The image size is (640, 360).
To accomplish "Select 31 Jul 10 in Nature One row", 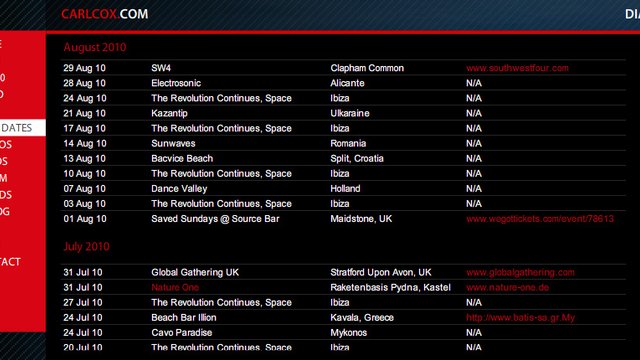I will coord(82,288).
